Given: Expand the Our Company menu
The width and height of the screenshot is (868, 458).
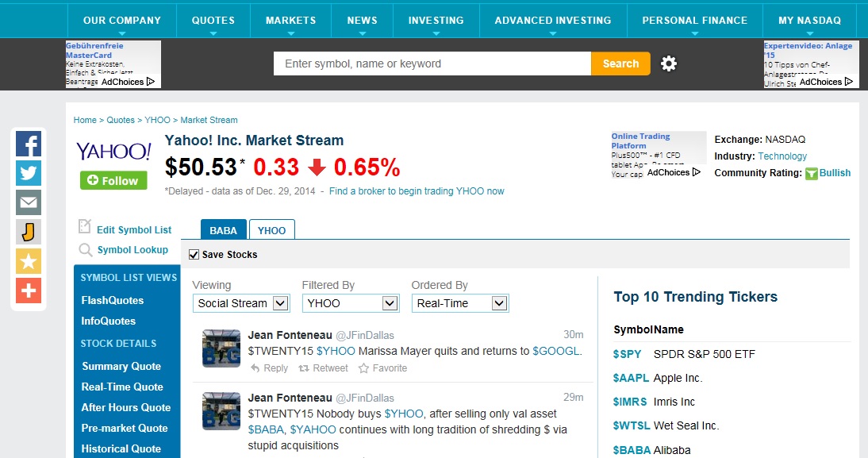Looking at the screenshot, I should click(121, 21).
